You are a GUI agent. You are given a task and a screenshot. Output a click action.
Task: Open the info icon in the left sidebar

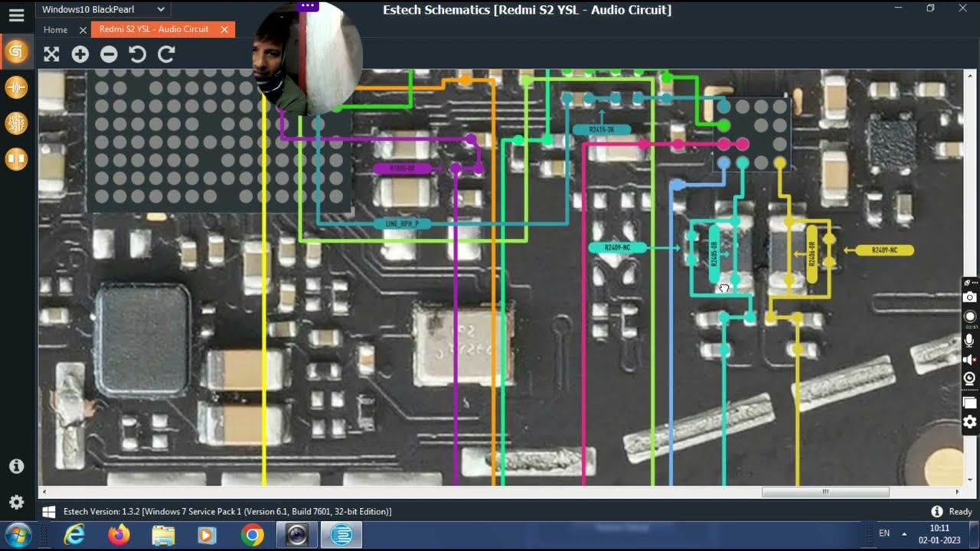[x=16, y=466]
